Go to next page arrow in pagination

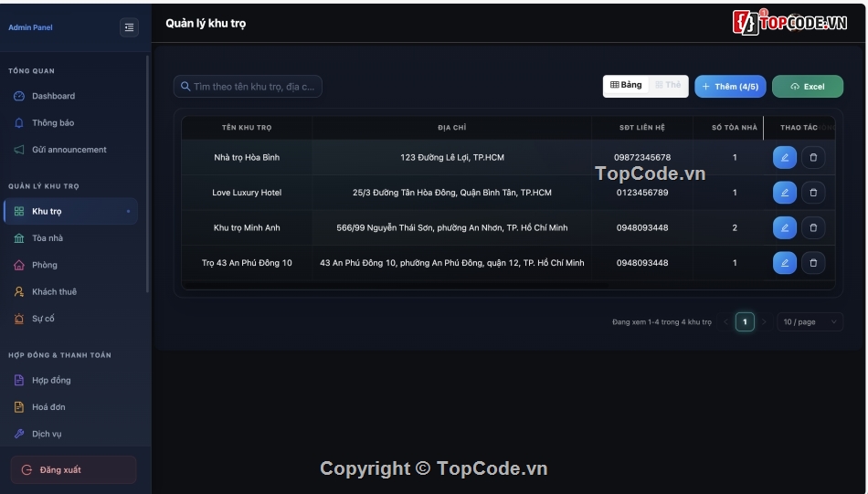[765, 322]
